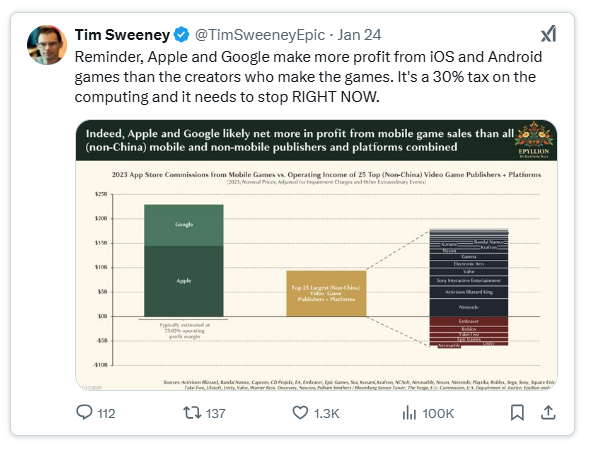Click the tweet text body
The height and width of the screenshot is (457, 591).
[308, 77]
